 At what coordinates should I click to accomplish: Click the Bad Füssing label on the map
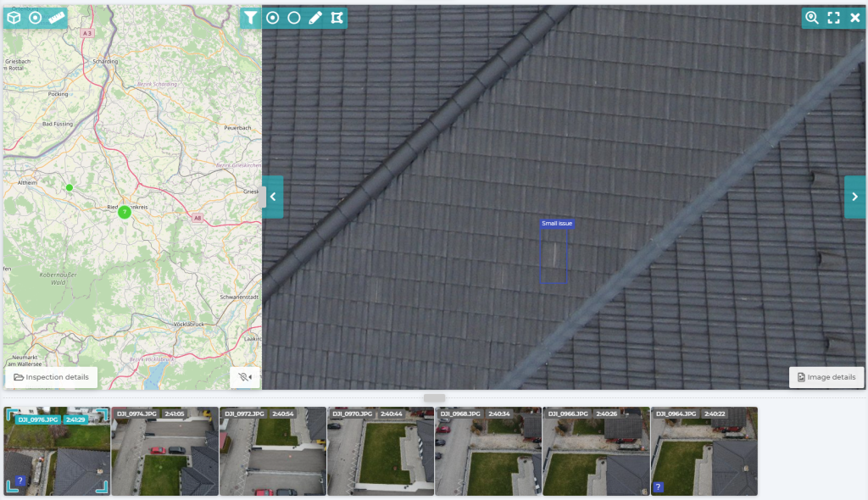tap(58, 124)
